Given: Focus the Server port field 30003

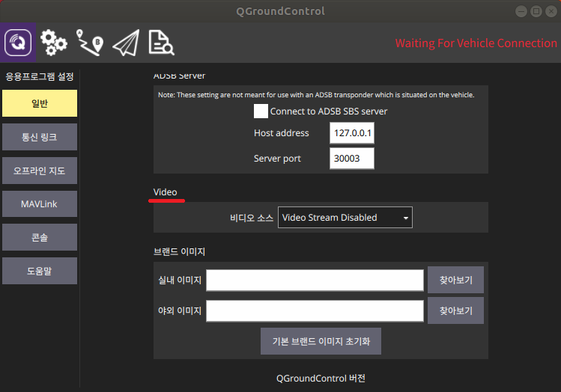Looking at the screenshot, I should (x=352, y=159).
